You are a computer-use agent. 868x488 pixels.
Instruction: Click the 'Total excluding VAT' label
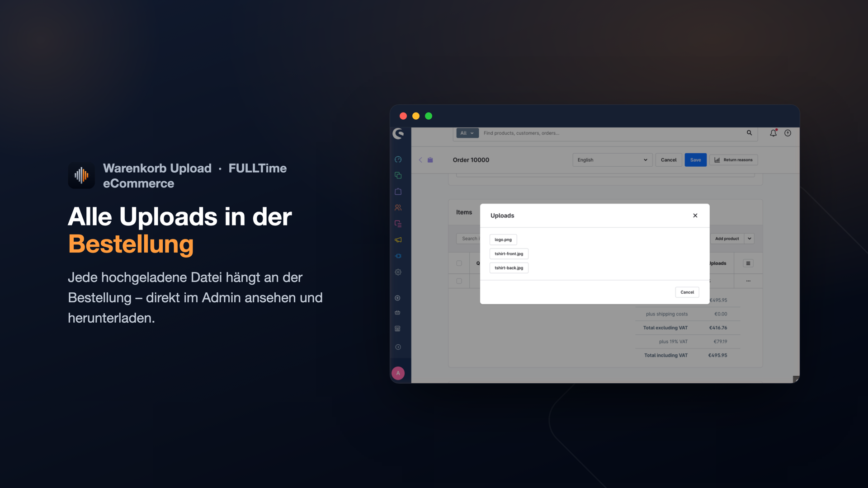tap(665, 328)
